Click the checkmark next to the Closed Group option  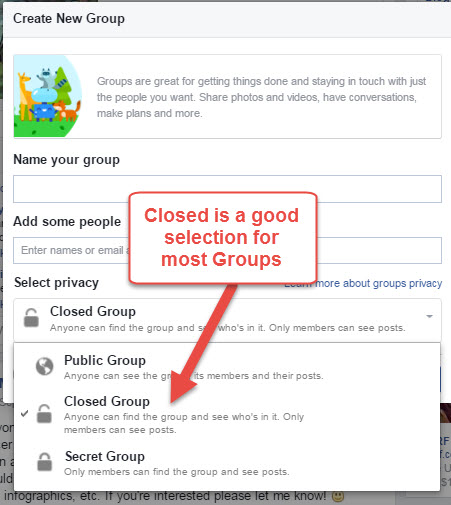[24, 414]
